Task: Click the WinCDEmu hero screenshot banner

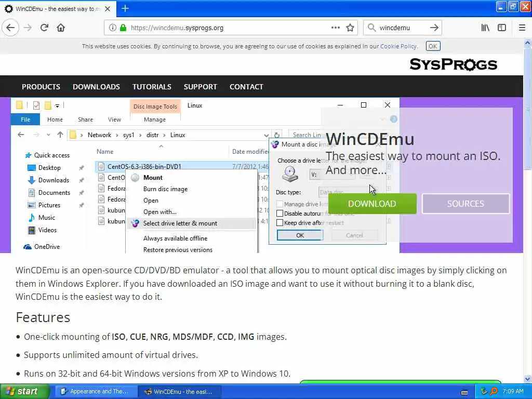Action: tap(205, 175)
